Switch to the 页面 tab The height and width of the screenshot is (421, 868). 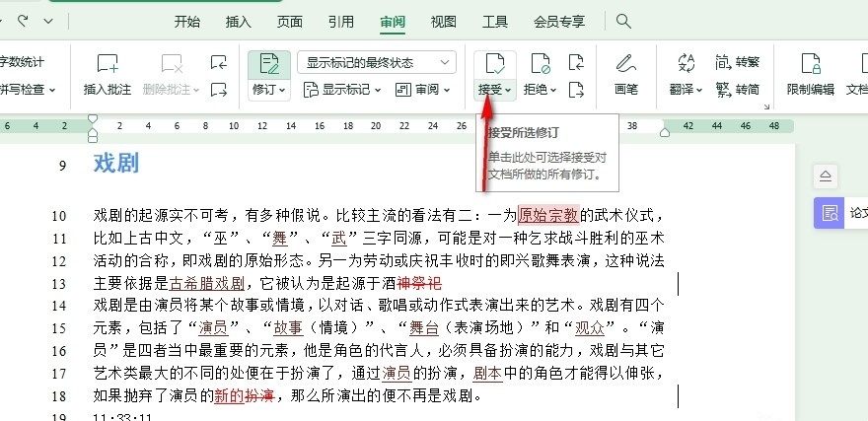pyautogui.click(x=290, y=22)
